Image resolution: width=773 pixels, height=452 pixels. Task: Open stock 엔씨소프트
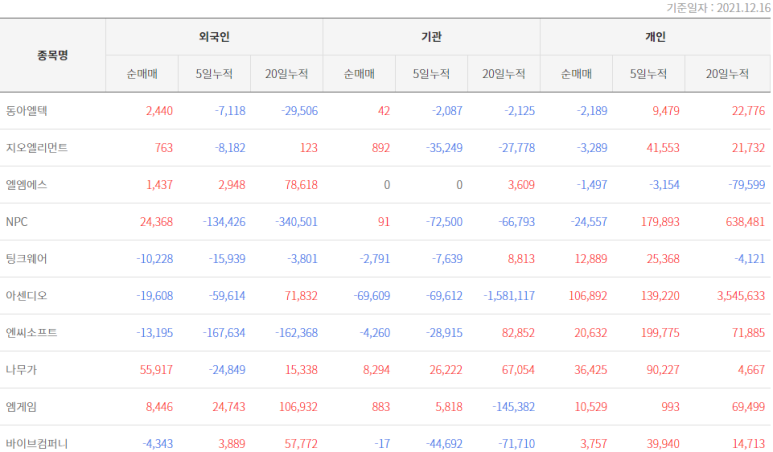[32, 333]
